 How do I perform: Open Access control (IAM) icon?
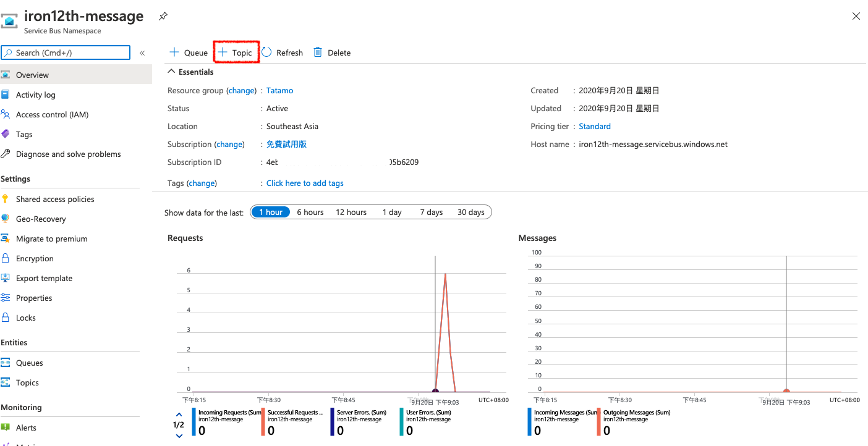[x=6, y=114]
